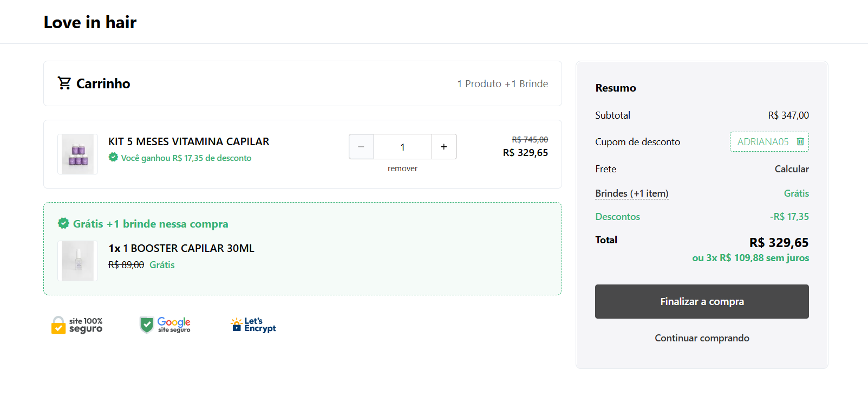Click the Love in hair logo
Screen dimensions: 868x395
pyautogui.click(x=90, y=22)
